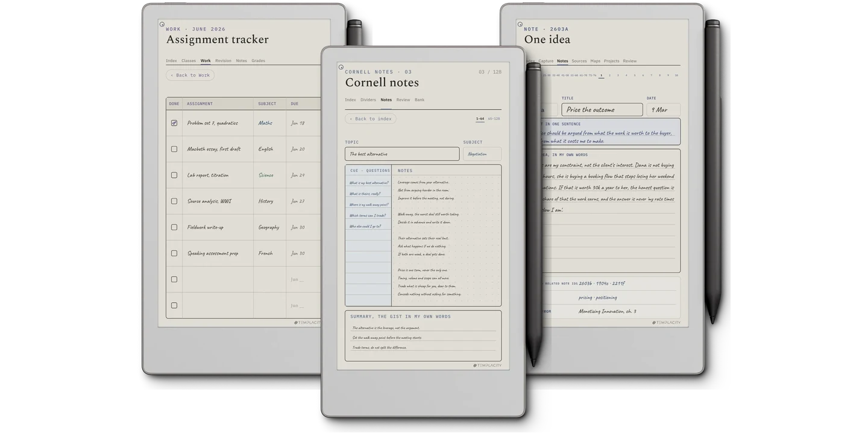Select the Notes tab in Cornell notes
The height and width of the screenshot is (433, 868).
coord(386,100)
